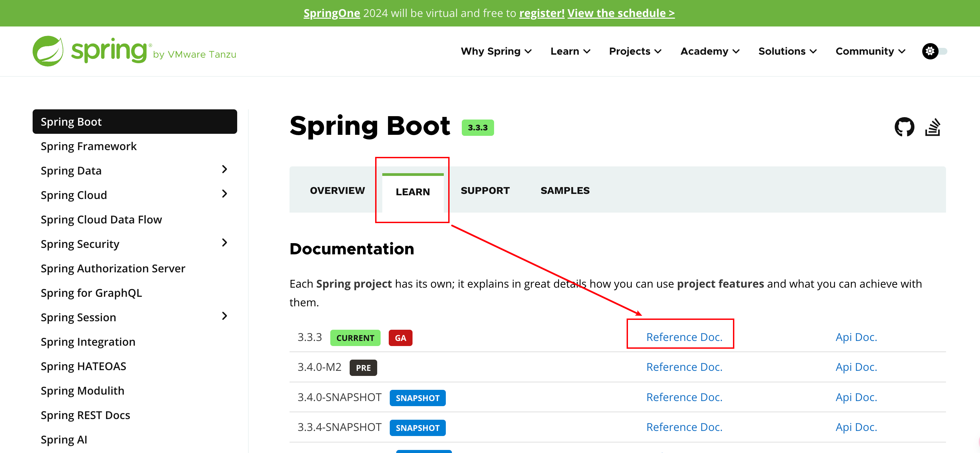The height and width of the screenshot is (453, 980).
Task: Click the 3.3.3 version badge by title
Action: [x=477, y=128]
